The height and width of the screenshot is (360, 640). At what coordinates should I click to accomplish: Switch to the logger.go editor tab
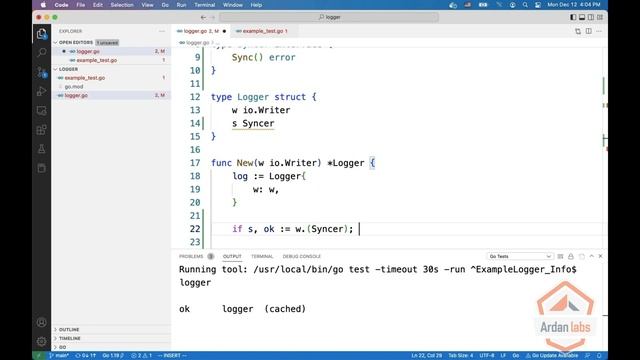tap(202, 31)
